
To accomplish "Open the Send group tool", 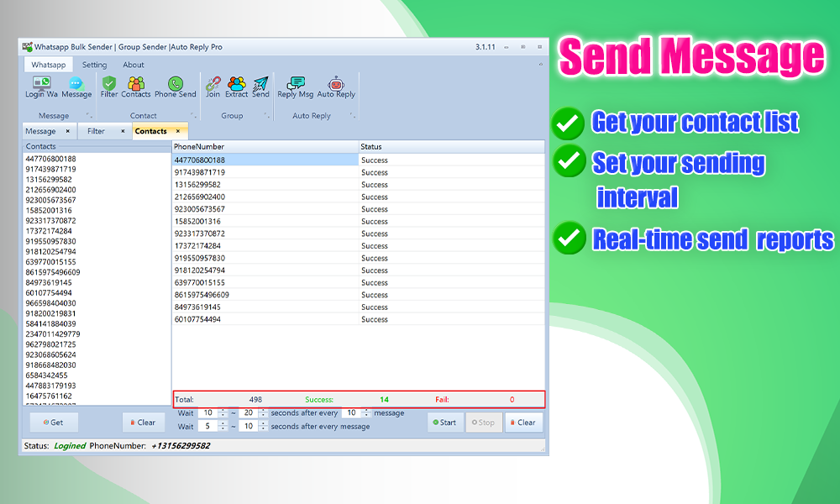I will 261,87.
